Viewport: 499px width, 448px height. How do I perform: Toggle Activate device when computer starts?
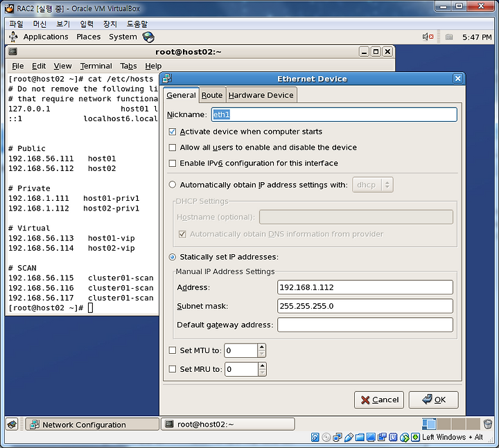tap(172, 132)
